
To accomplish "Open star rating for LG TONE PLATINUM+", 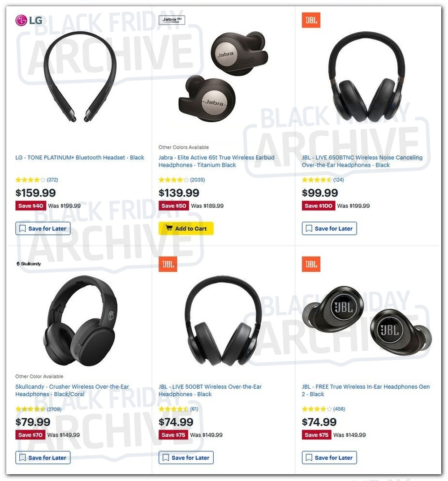I will click(37, 180).
